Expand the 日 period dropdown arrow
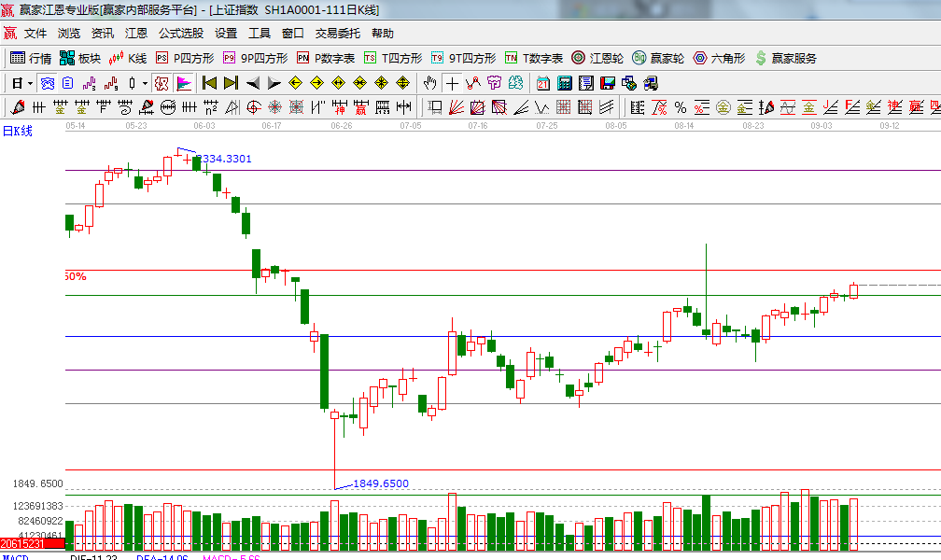This screenshot has width=941, height=560. click(30, 83)
